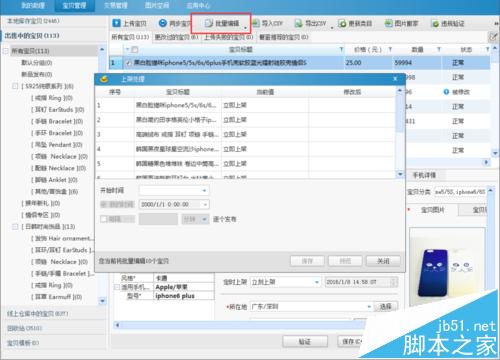Click the blue info icon next to 被修改 status

[x=446, y=92]
